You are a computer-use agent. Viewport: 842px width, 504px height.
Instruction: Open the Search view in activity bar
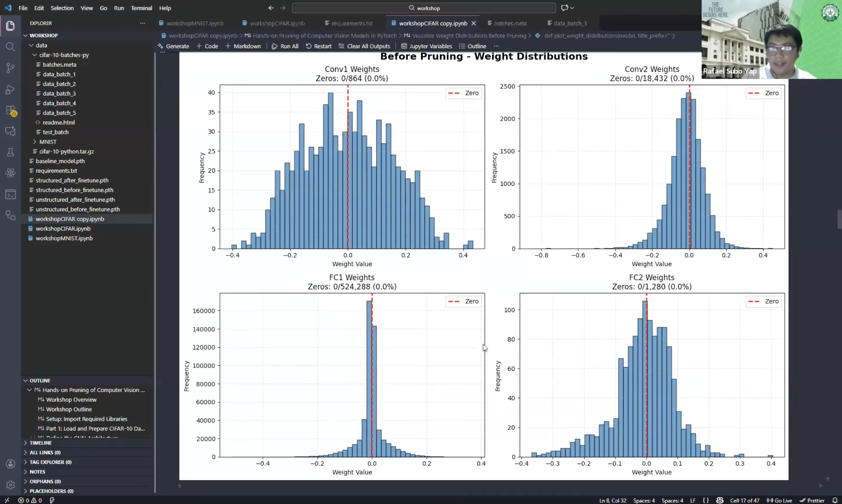(x=10, y=47)
